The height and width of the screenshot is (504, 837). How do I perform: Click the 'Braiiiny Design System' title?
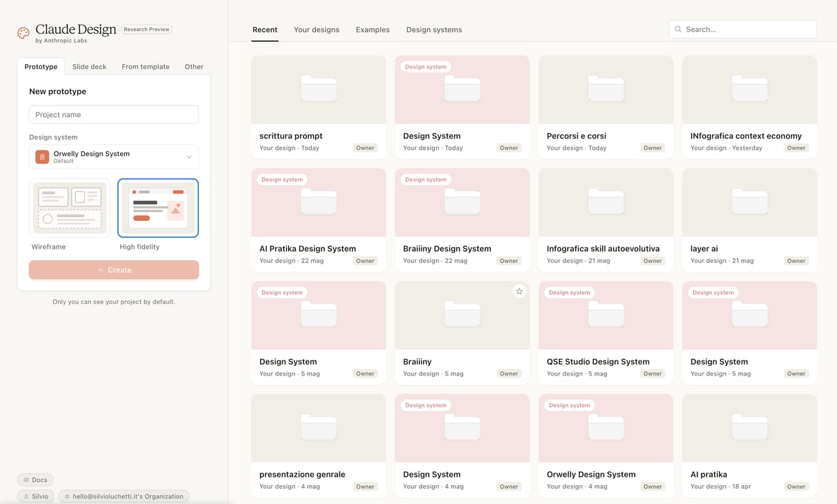coord(447,249)
